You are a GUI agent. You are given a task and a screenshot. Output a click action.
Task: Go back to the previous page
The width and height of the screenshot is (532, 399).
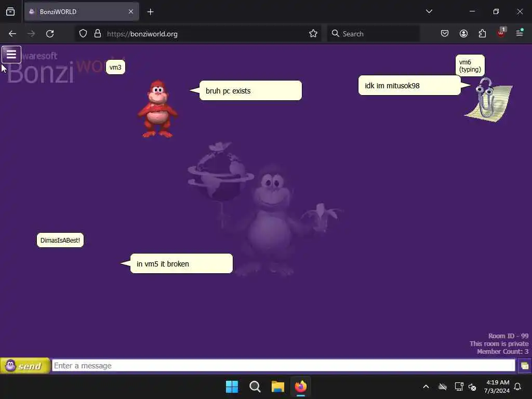pyautogui.click(x=12, y=34)
